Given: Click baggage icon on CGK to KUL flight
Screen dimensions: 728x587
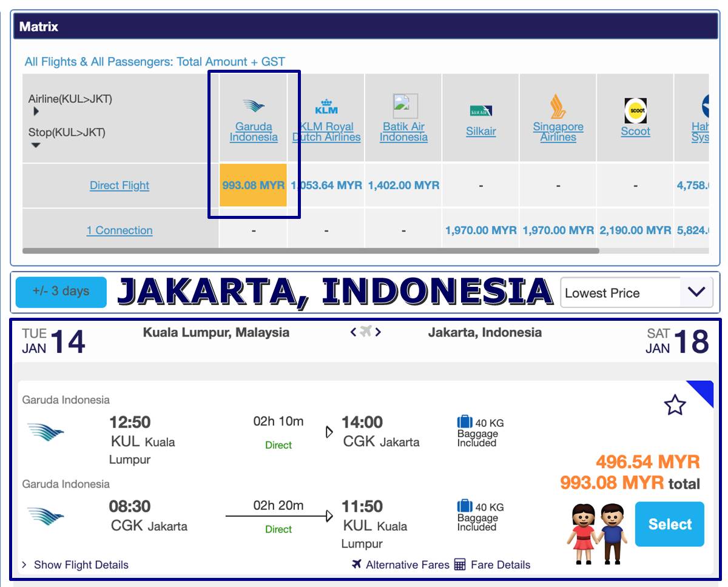Looking at the screenshot, I should click(x=465, y=506).
